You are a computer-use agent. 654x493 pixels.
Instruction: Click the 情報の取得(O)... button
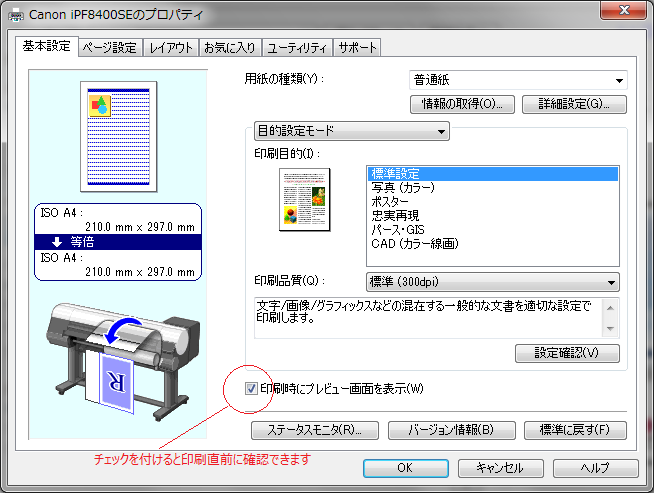pos(462,104)
